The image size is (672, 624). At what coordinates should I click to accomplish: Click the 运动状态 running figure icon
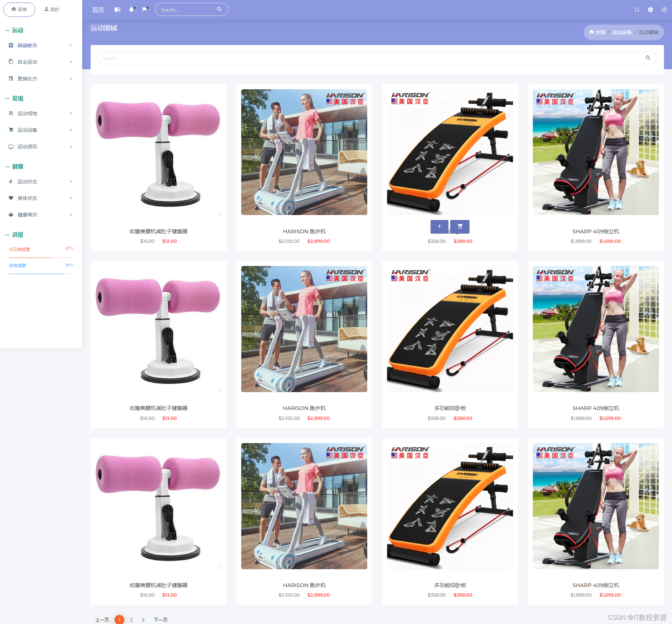[x=11, y=181]
